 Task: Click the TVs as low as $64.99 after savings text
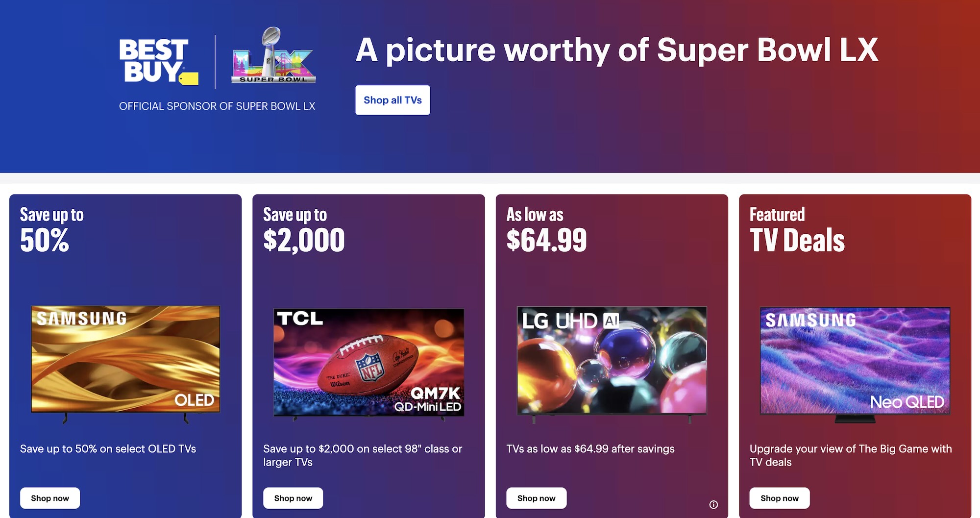[x=590, y=448]
